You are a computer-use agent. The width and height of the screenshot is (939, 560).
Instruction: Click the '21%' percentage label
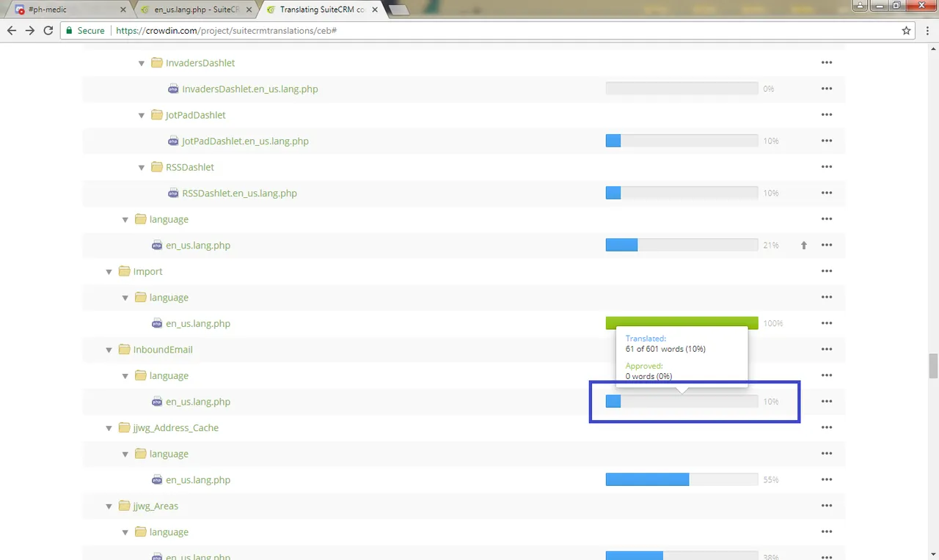770,246
